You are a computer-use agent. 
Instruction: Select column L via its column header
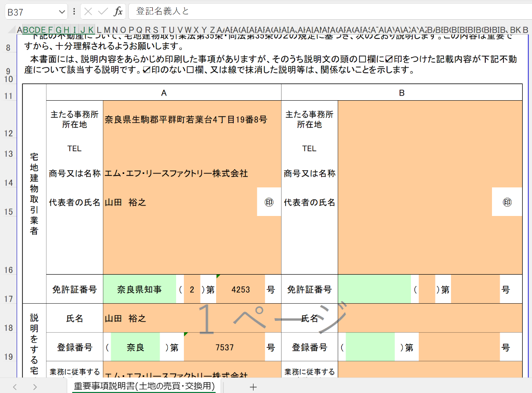tap(99, 30)
